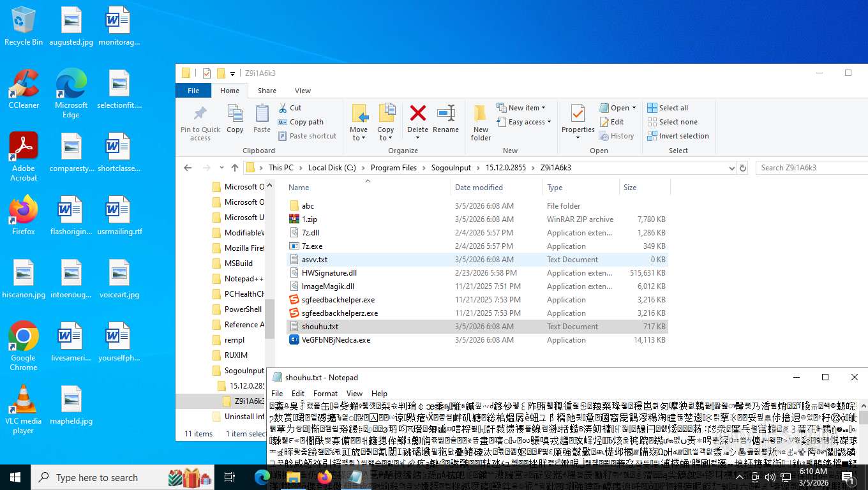This screenshot has width=868, height=490.
Task: Select the RUXIM folder in navigation tree
Action: coord(236,355)
